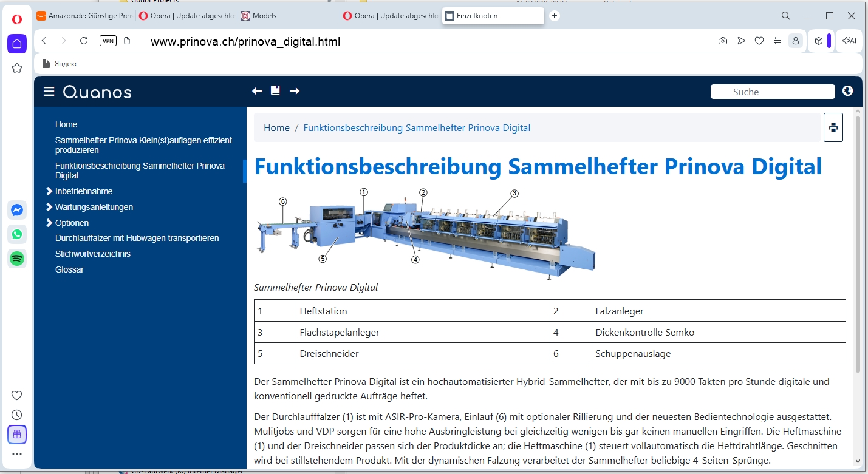Click the address bar URL www.prinova.ch

point(245,41)
